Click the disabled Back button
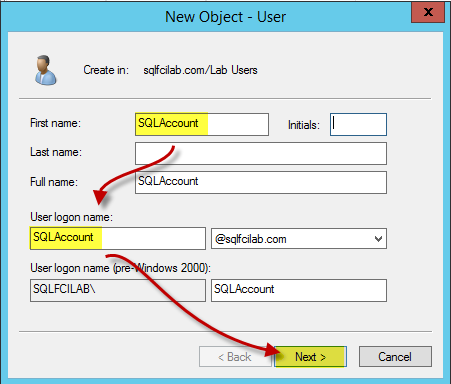This screenshot has width=451, height=384. click(235, 357)
